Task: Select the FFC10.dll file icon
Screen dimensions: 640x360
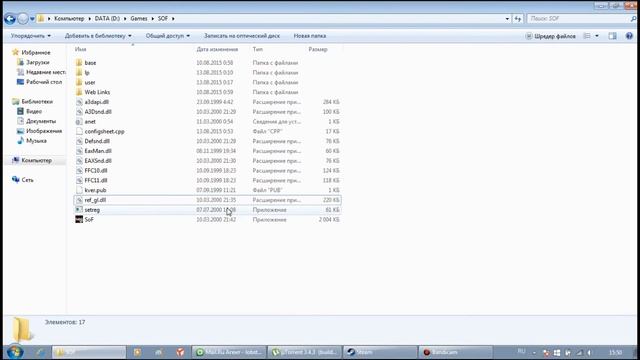Action: [79, 171]
